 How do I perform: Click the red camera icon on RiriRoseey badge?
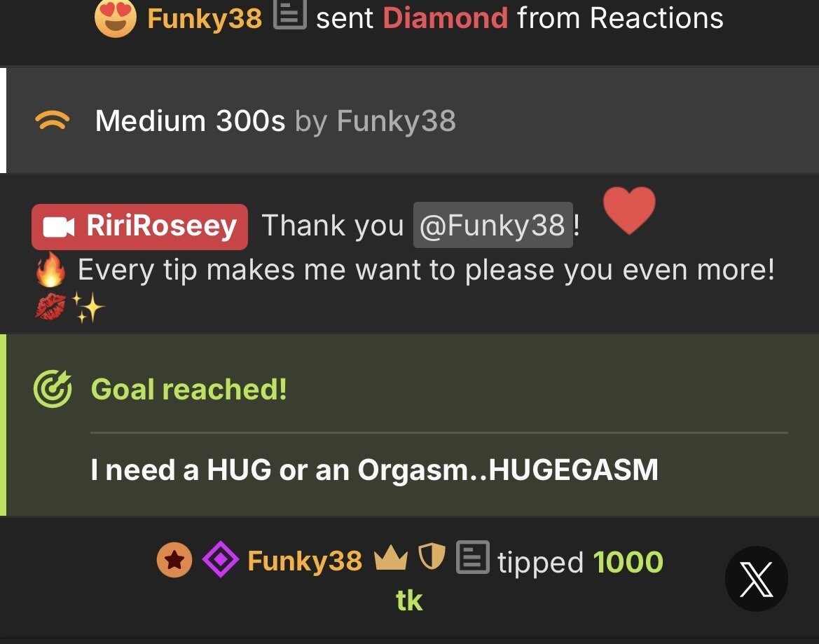coord(59,227)
